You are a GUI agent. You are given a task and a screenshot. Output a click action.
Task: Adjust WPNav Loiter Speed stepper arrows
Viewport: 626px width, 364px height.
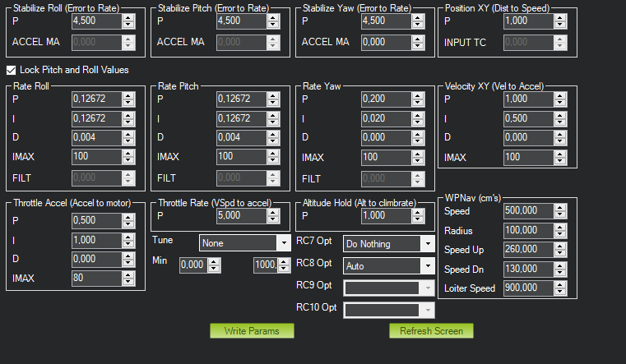560,288
